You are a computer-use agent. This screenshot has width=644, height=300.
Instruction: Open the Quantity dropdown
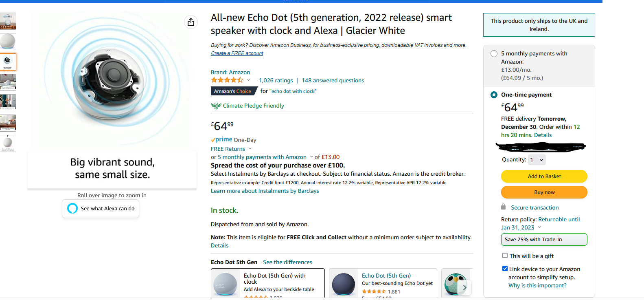[537, 160]
